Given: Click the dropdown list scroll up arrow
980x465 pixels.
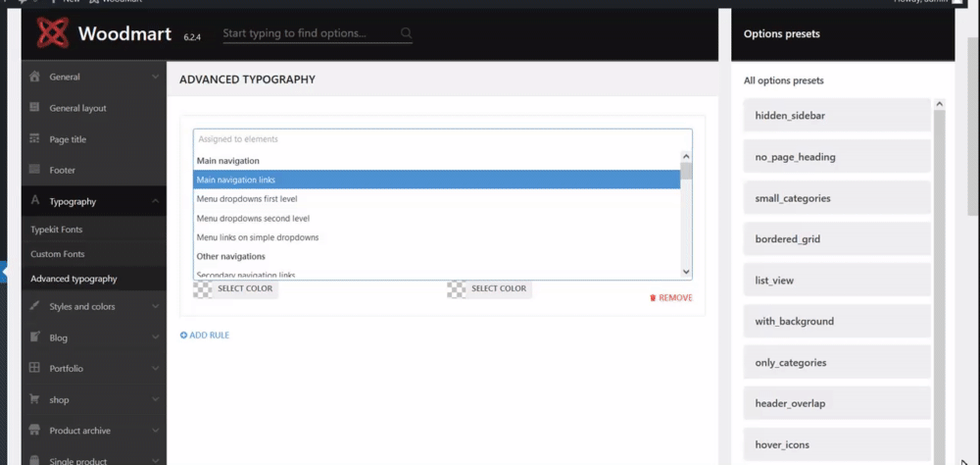Looking at the screenshot, I should (686, 156).
